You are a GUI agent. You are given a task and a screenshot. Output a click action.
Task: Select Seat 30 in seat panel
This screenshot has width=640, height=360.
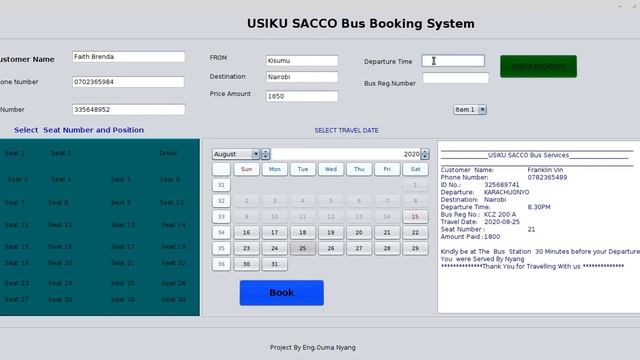(x=173, y=299)
